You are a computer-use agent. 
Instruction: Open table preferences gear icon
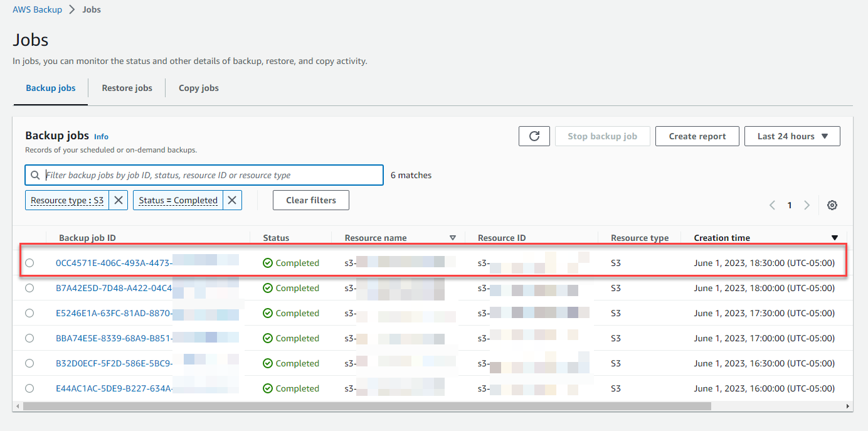tap(832, 205)
